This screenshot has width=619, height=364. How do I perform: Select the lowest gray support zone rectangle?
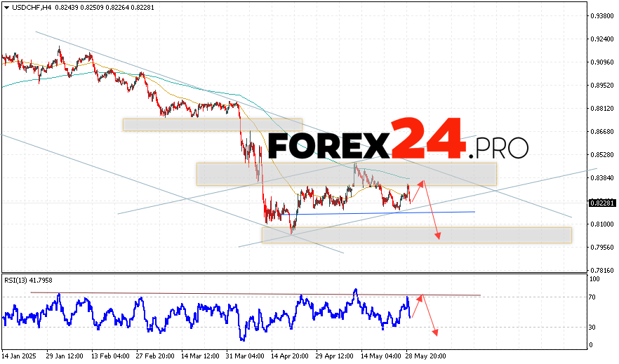tap(417, 235)
